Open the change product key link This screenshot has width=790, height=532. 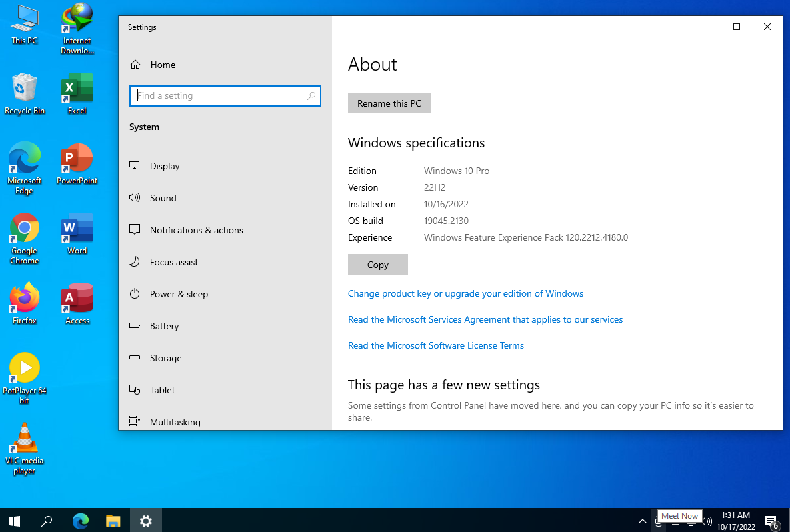(x=465, y=293)
